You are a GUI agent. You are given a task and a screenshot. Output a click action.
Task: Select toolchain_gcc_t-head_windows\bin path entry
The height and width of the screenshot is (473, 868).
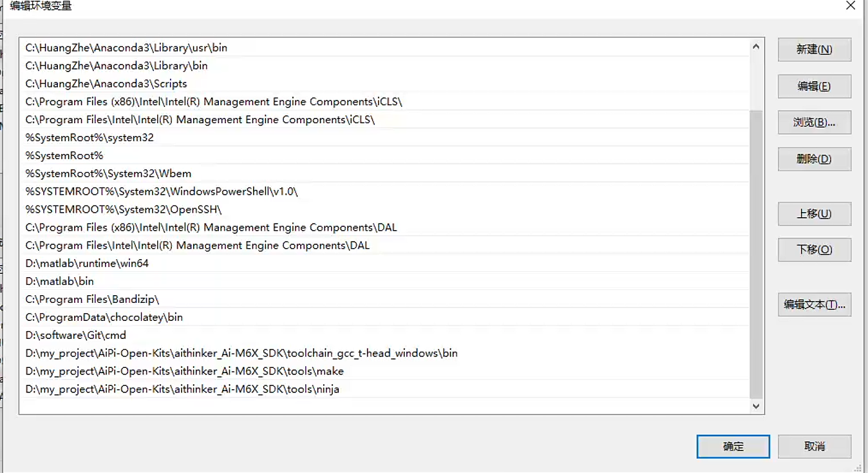(384, 354)
